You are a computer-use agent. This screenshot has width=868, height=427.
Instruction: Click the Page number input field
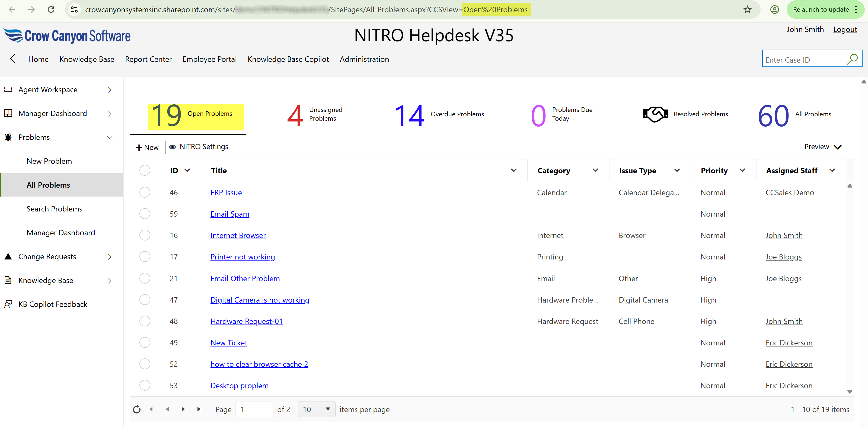pos(254,409)
